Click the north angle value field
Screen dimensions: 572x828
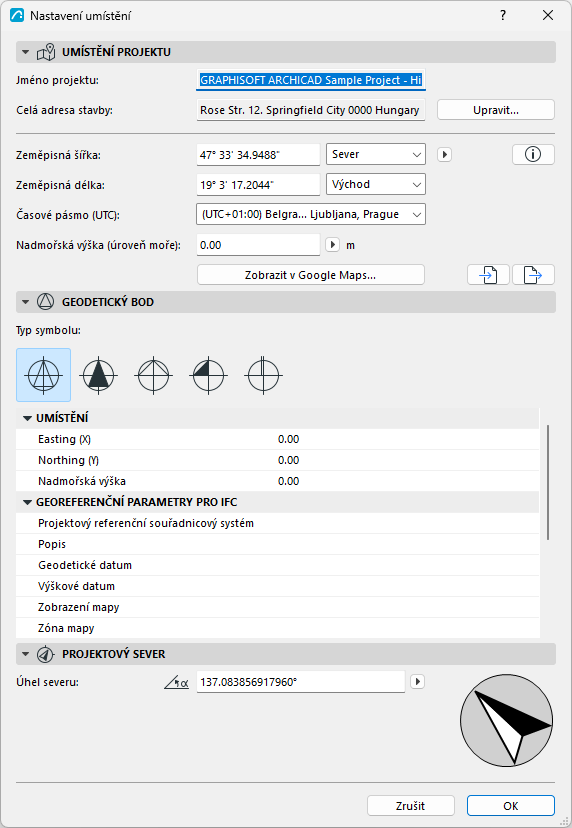tap(301, 682)
